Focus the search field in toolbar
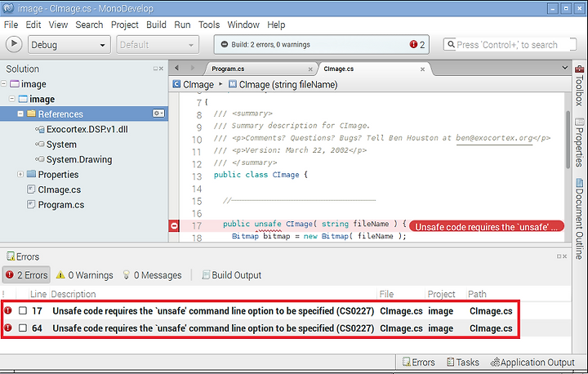The image size is (588, 374). coord(510,45)
